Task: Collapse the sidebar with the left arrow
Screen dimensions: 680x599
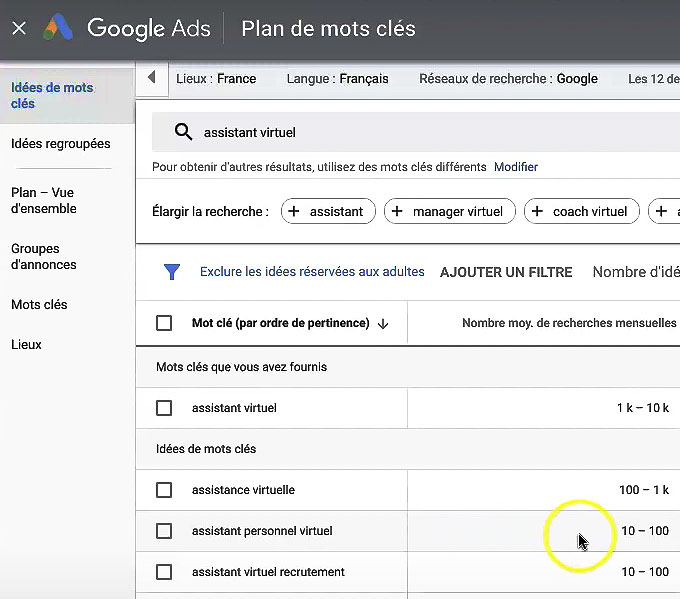Action: point(151,78)
